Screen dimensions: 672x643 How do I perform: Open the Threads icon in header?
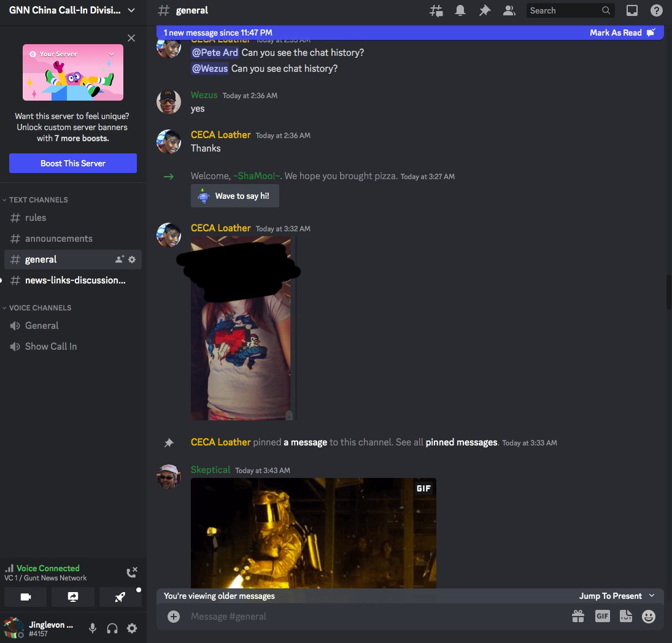436,10
